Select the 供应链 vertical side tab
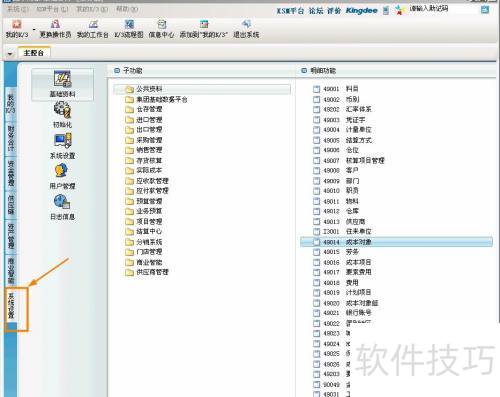The image size is (500, 397). tap(11, 204)
